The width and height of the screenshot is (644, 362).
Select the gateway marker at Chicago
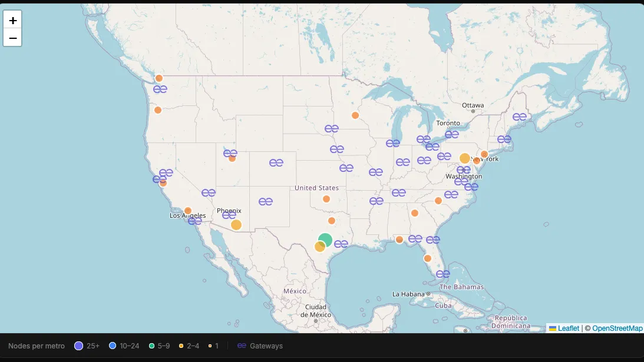[392, 143]
